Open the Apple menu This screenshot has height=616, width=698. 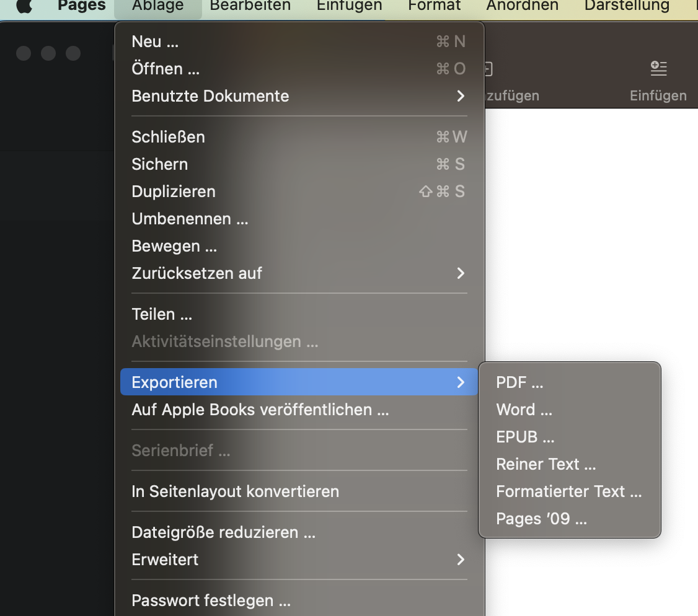point(24,6)
